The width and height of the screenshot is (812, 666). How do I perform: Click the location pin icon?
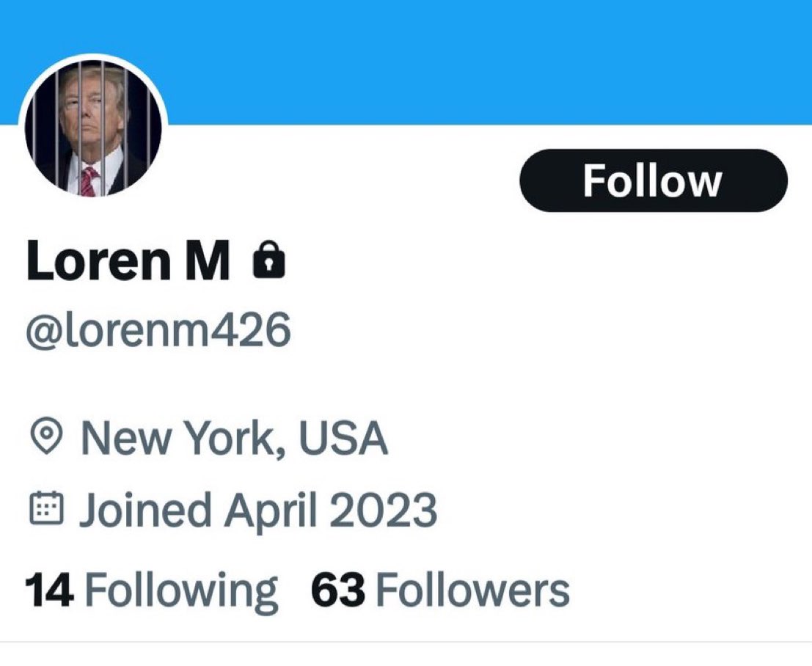[x=48, y=438]
